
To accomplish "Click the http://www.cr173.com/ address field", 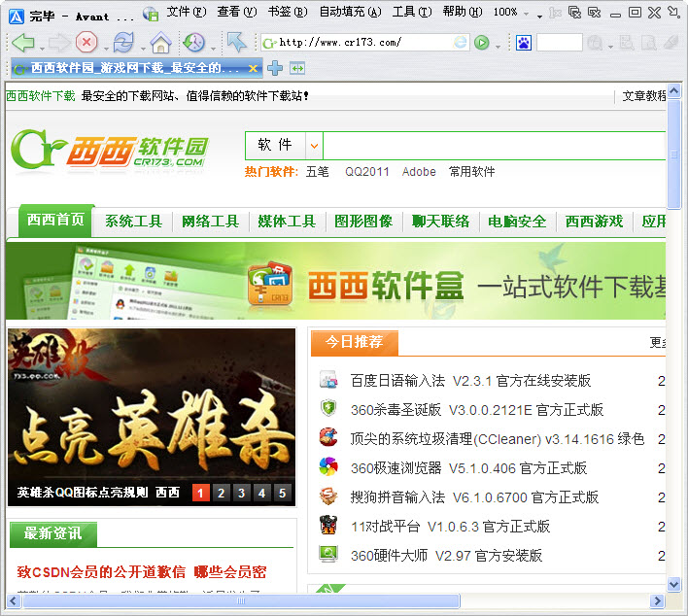I will [364, 43].
